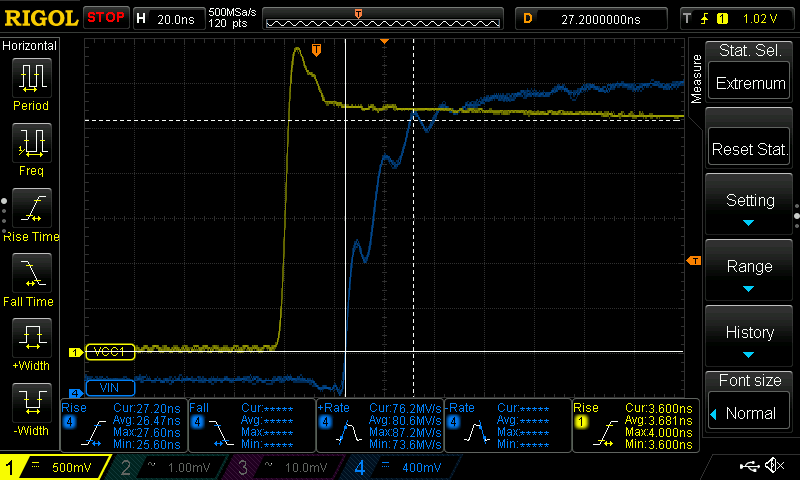Expand the Setting menu
The image size is (800, 480).
point(749,205)
